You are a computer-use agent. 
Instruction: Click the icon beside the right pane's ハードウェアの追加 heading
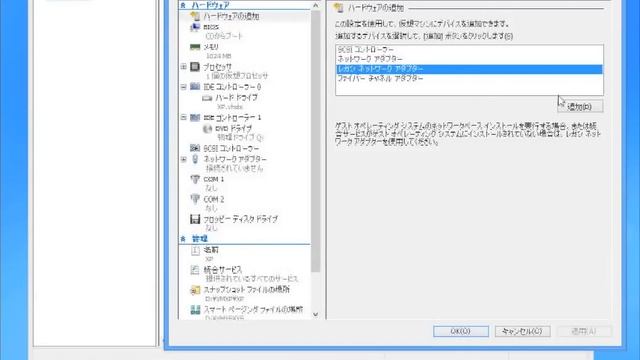pos(338,8)
